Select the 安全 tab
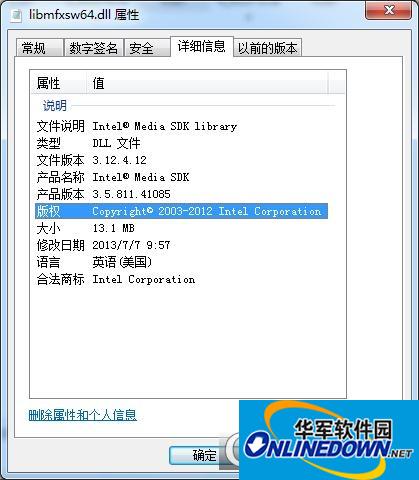This screenshot has height=480, width=419. coord(147,48)
